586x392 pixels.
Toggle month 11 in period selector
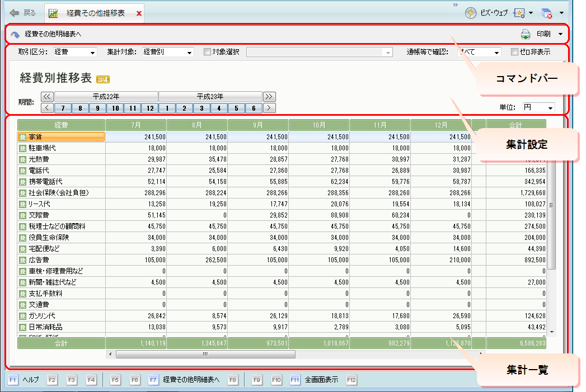[x=132, y=108]
